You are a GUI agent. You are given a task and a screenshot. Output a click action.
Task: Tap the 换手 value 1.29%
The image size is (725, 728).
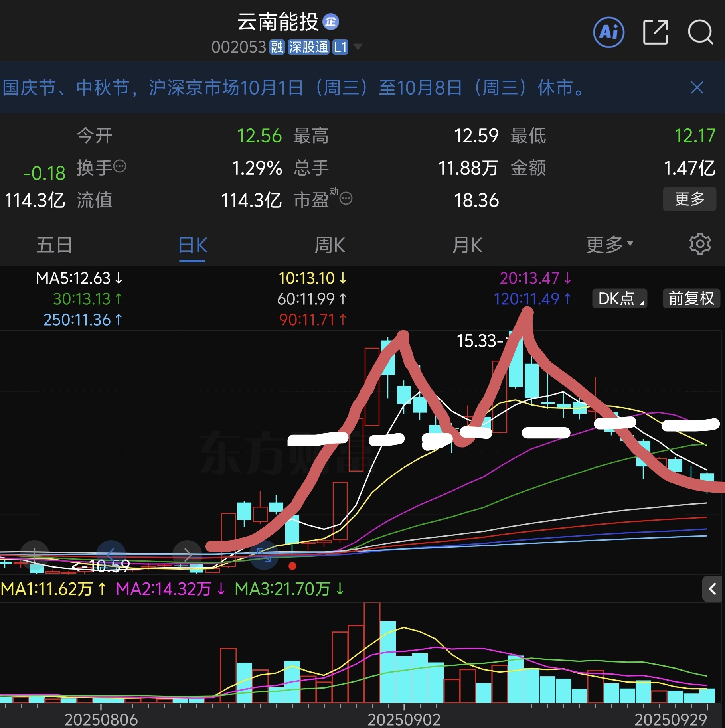[257, 168]
